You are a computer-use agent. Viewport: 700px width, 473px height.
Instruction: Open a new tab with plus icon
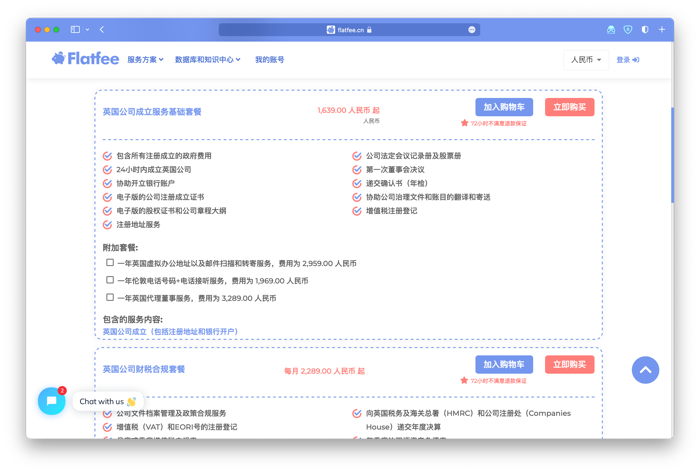(x=662, y=30)
